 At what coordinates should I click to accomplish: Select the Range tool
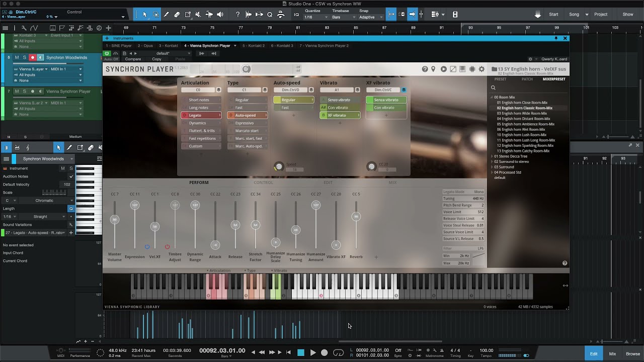(x=155, y=15)
